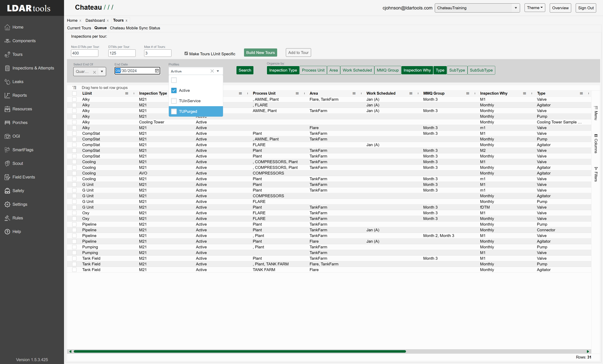Open Rules in the sidebar
This screenshot has width=603, height=364.
tap(14, 218)
